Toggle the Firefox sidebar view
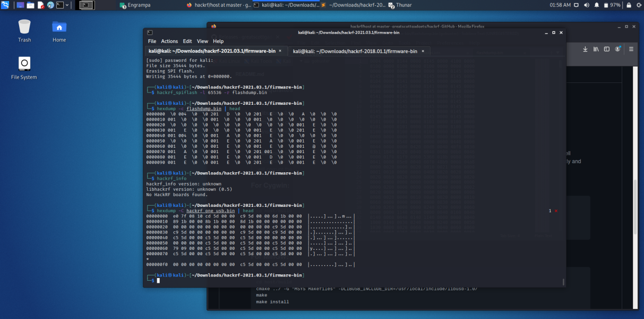Image resolution: width=644 pixels, height=319 pixels. [606, 49]
